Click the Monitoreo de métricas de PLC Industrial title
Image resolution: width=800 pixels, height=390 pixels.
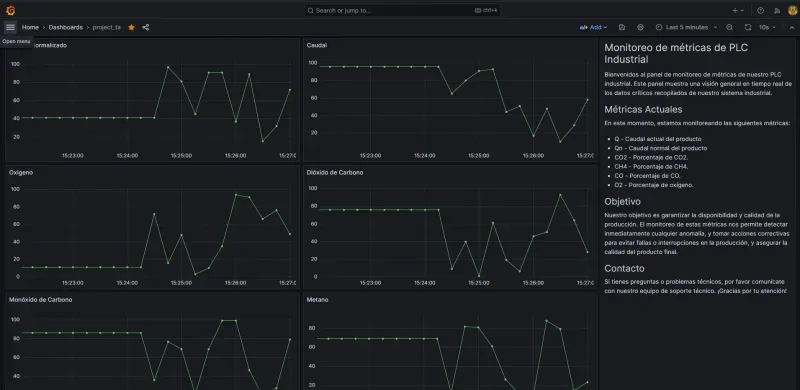click(x=677, y=53)
